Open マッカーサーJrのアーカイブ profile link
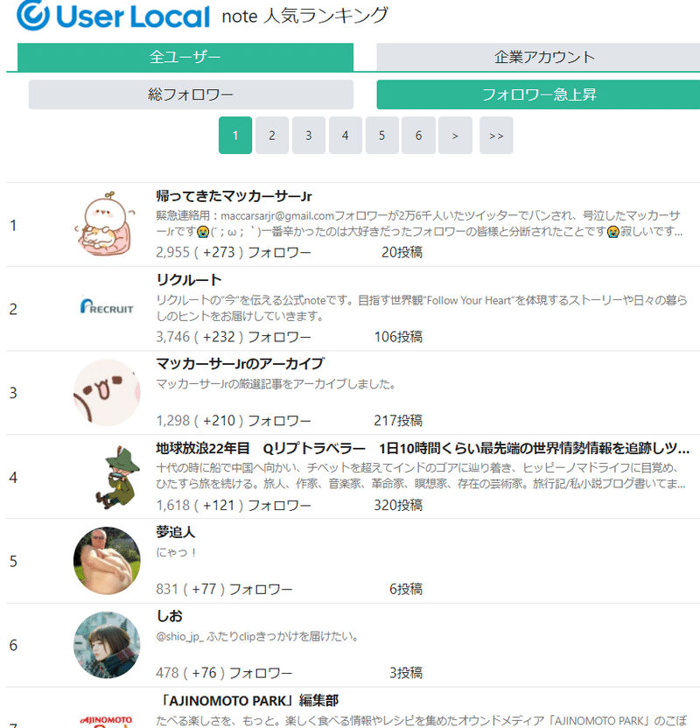 (241, 363)
